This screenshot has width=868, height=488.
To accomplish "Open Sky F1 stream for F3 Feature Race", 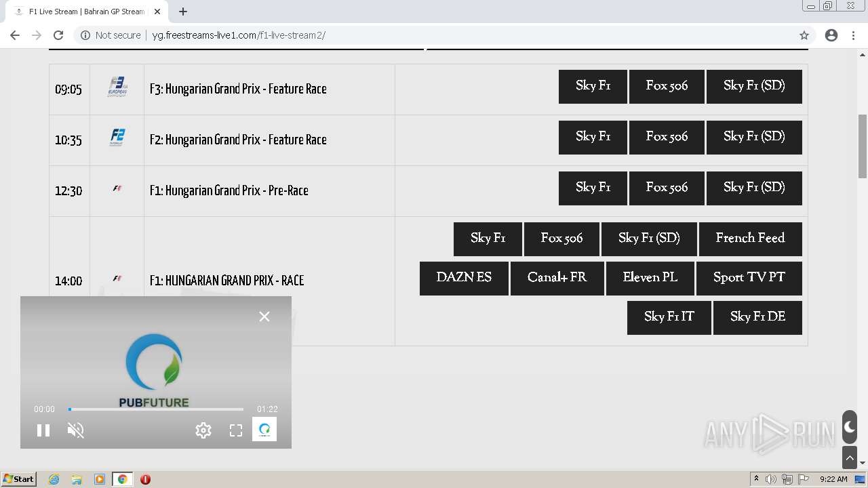I will point(593,87).
